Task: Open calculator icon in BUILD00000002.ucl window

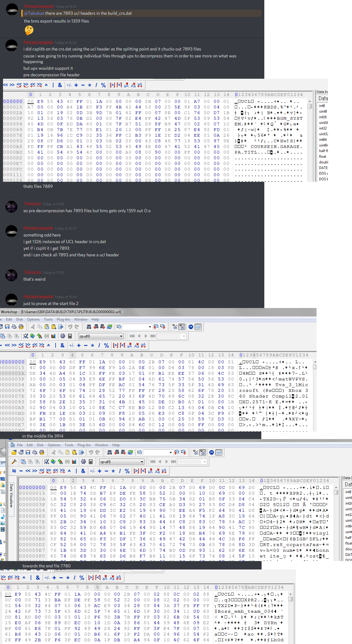Action: [x=70, y=336]
